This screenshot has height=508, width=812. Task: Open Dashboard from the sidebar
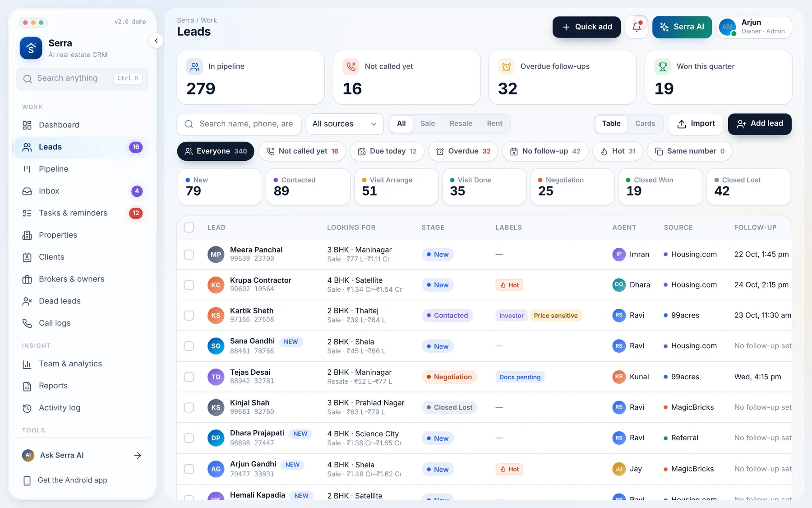pos(82,125)
